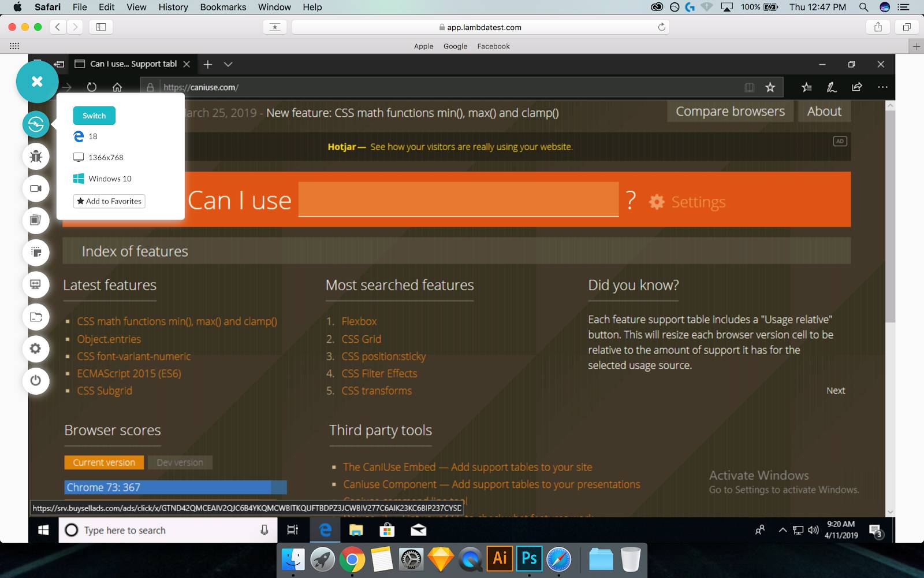The width and height of the screenshot is (924, 578).
Task: Open Microsoft Store in taskbar
Action: [387, 530]
